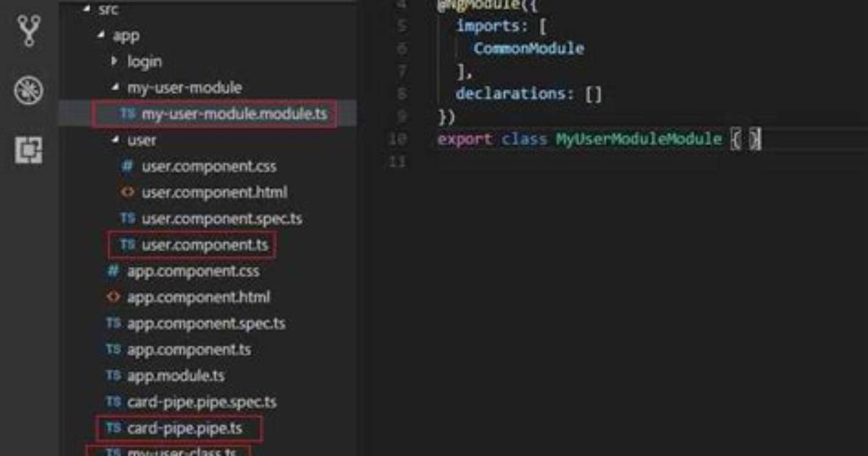868x456 pixels.
Task: Collapse the my-user-module folder arrow
Action: 115,88
